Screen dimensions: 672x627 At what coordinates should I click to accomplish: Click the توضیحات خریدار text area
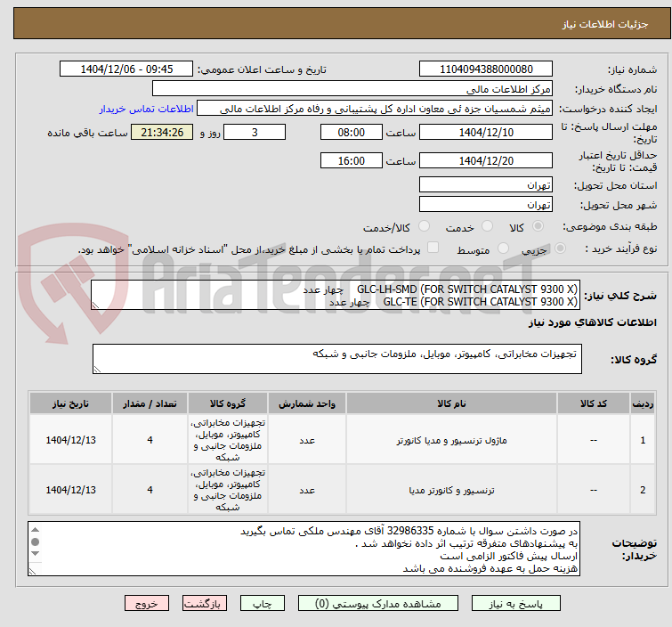click(304, 549)
